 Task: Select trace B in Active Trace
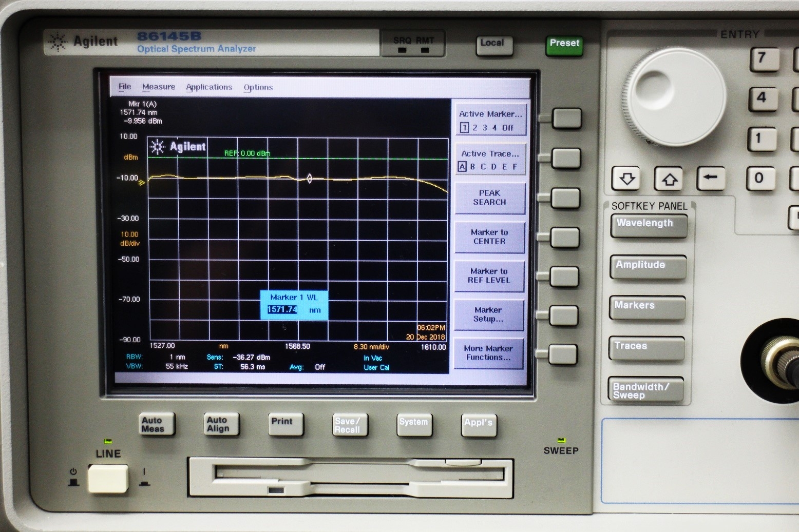coord(472,167)
